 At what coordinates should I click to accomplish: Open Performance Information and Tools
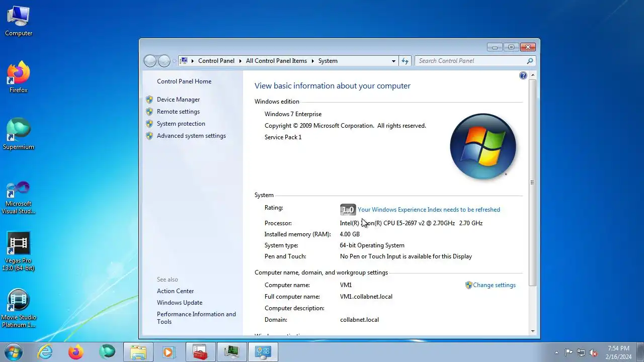pos(196,318)
